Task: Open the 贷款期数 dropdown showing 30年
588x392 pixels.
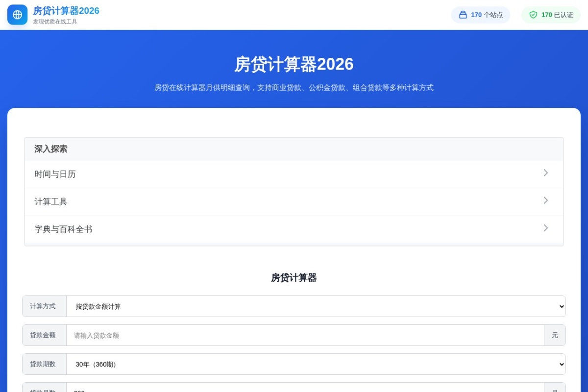Action: (x=316, y=364)
